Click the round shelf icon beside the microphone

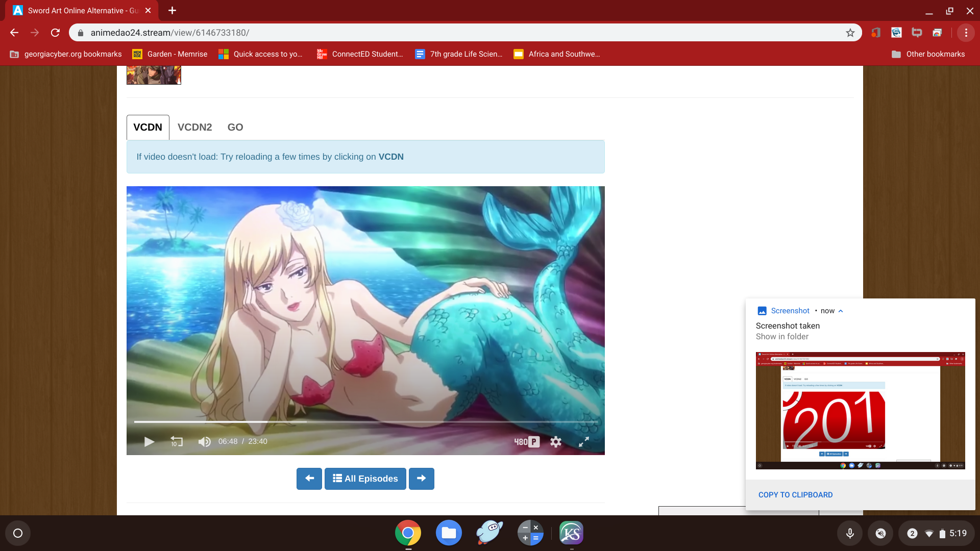click(x=880, y=533)
